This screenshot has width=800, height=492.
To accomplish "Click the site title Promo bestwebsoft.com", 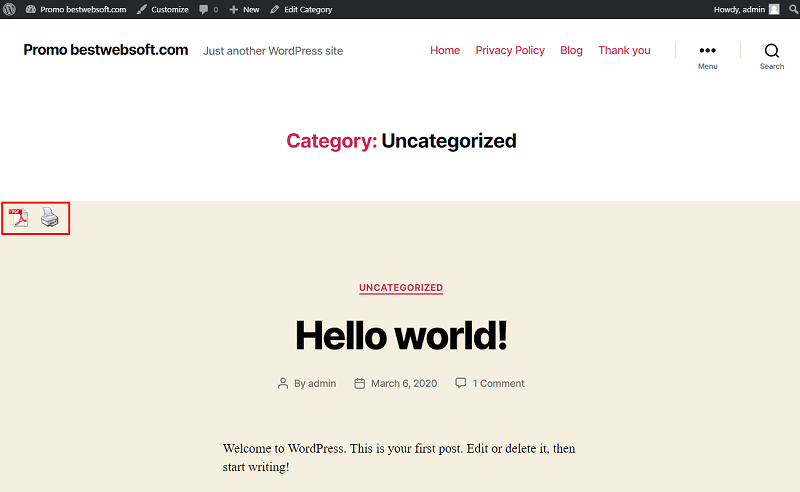I will [106, 50].
